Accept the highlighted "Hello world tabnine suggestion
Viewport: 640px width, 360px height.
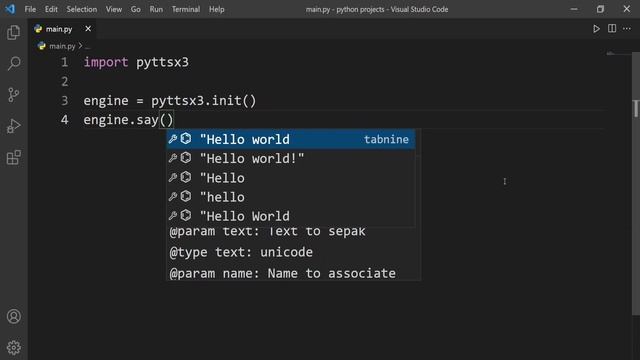[291, 139]
